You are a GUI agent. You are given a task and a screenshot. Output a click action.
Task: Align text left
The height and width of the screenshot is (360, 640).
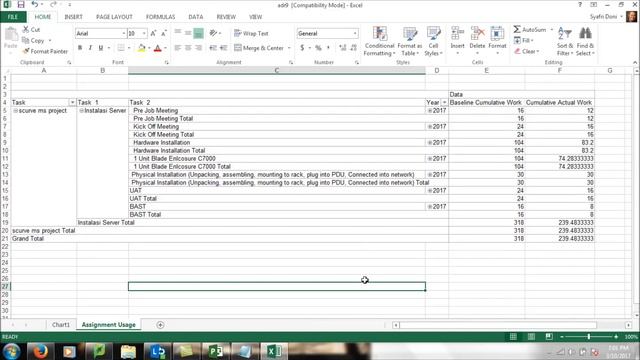click(x=178, y=48)
